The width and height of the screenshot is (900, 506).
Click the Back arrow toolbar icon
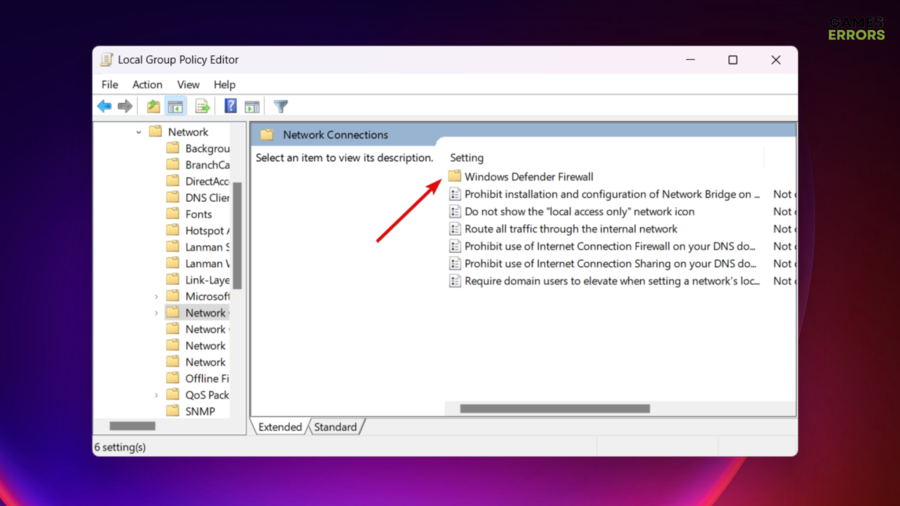[104, 106]
